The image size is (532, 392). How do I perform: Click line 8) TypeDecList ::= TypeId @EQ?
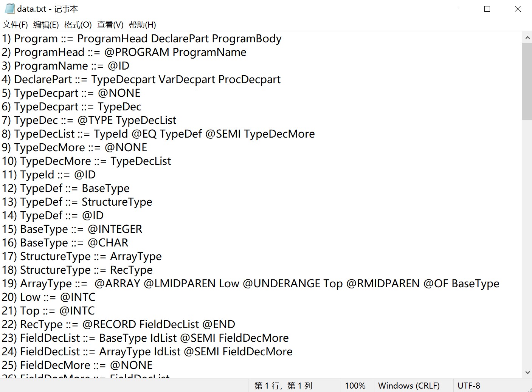158,134
